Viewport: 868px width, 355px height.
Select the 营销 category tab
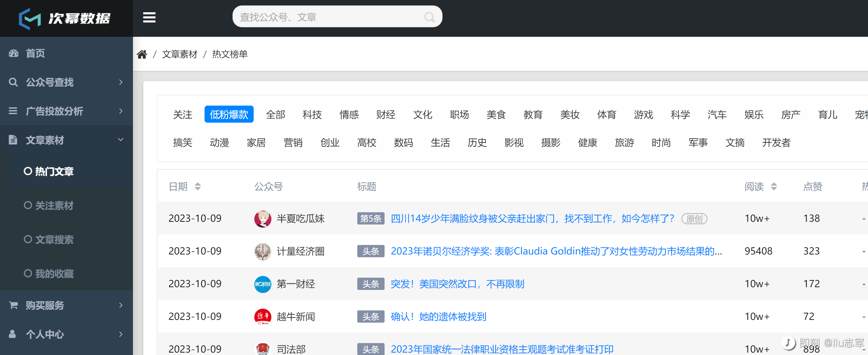tap(293, 142)
